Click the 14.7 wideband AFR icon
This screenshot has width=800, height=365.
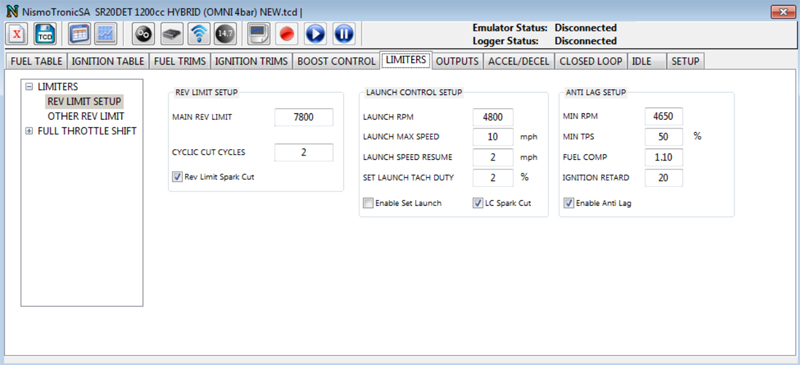(225, 34)
